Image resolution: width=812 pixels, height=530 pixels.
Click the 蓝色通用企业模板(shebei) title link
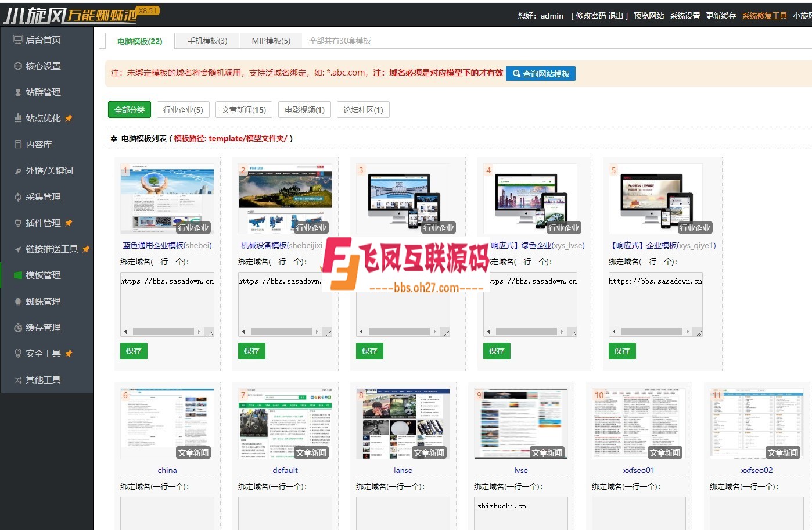pos(167,245)
